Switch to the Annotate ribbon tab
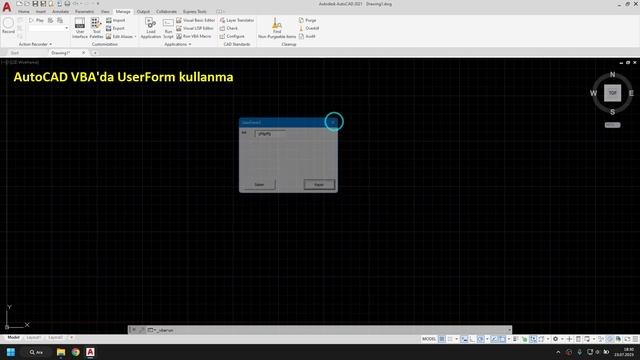Image resolution: width=640 pixels, height=360 pixels. click(x=60, y=11)
